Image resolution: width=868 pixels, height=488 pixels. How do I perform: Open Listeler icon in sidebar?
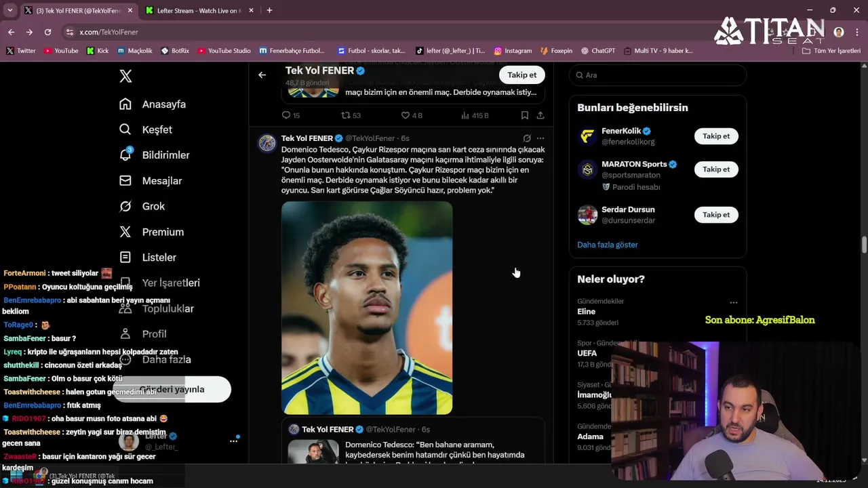click(125, 257)
